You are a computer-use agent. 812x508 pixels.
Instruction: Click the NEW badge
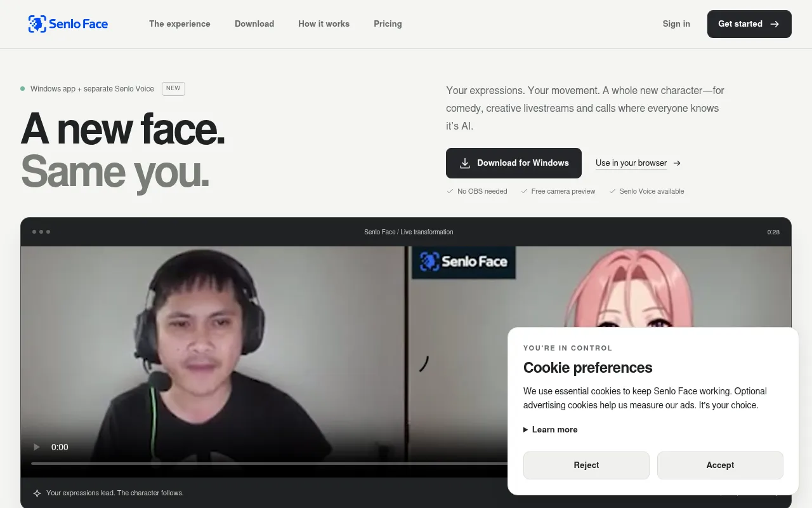point(173,89)
